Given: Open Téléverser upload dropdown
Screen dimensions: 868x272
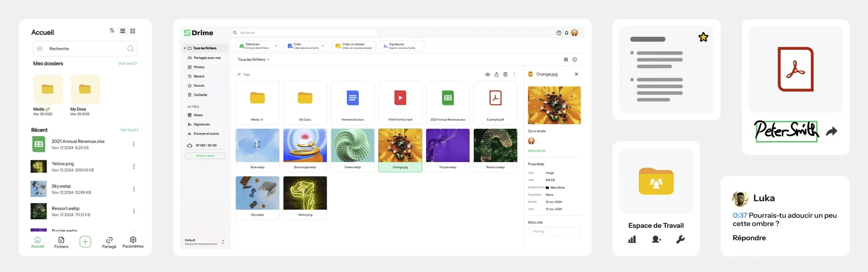Looking at the screenshot, I should (x=258, y=46).
